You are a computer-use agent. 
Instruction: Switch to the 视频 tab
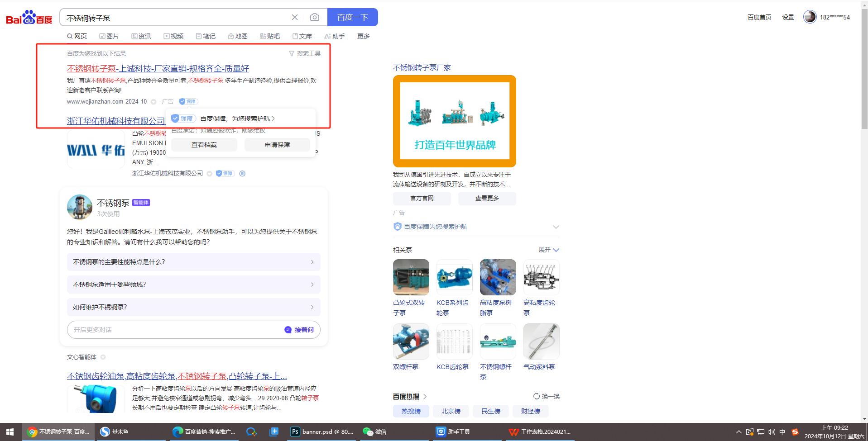tap(173, 36)
